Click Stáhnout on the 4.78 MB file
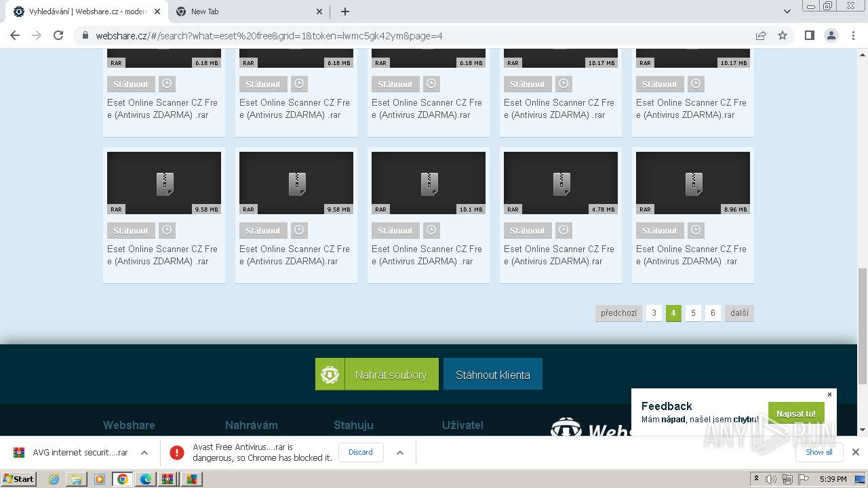The image size is (868, 488). [528, 230]
